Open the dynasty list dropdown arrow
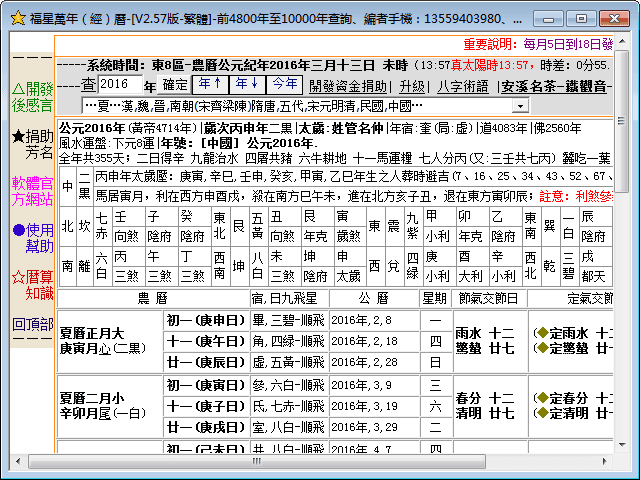Image resolution: width=640 pixels, height=480 pixels. 520,106
